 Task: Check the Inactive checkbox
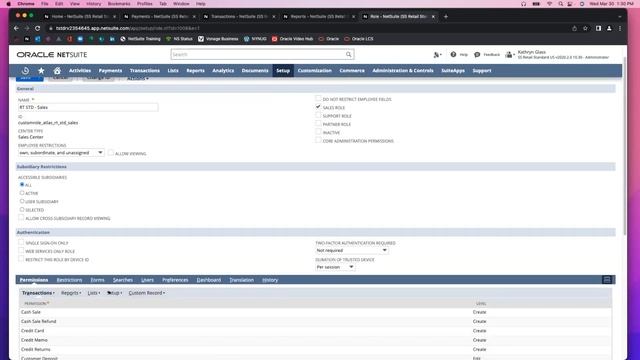tap(318, 132)
